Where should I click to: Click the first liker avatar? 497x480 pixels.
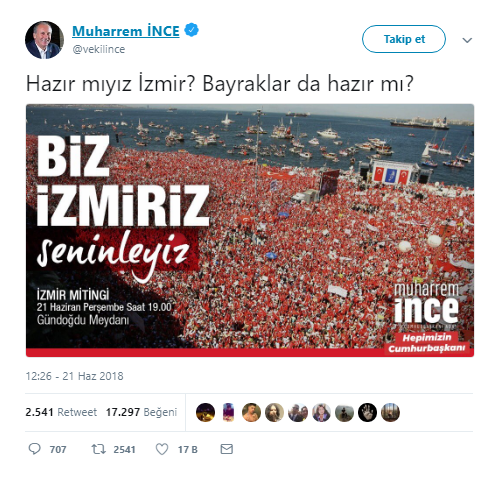click(x=205, y=412)
